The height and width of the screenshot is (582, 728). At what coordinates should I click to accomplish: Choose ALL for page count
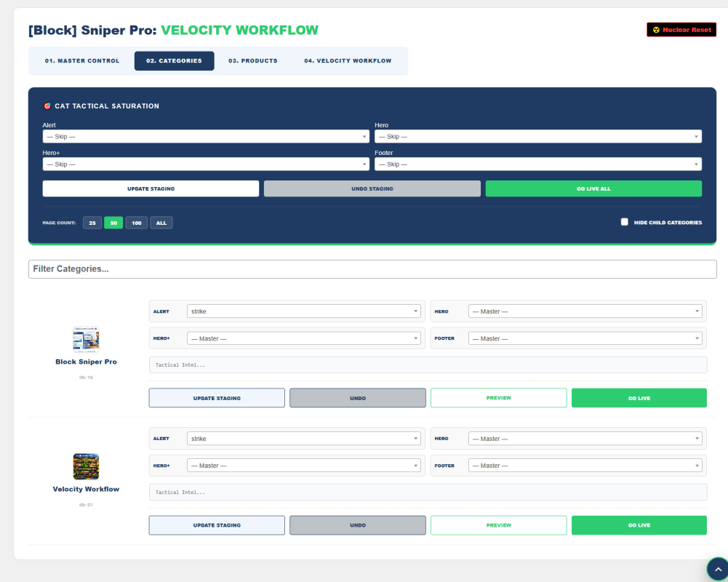(161, 223)
